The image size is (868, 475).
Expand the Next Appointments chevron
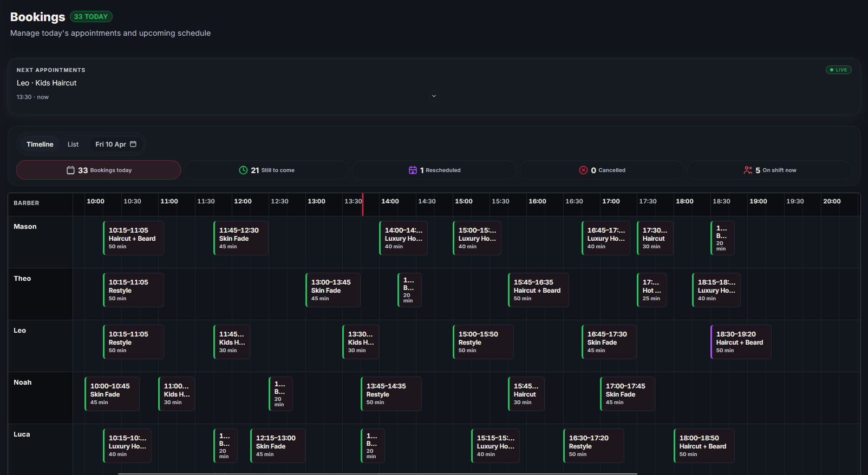[x=434, y=96]
